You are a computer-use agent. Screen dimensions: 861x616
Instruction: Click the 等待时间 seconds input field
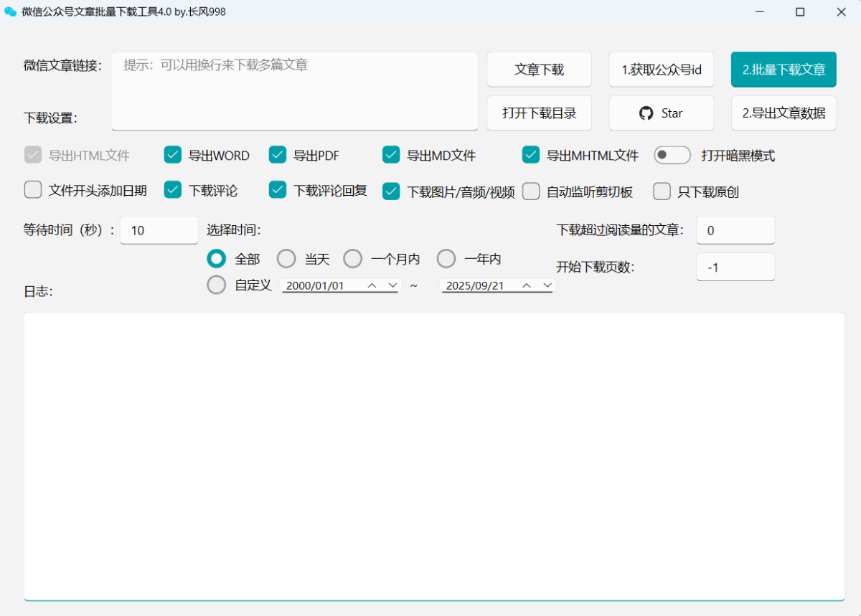click(159, 230)
